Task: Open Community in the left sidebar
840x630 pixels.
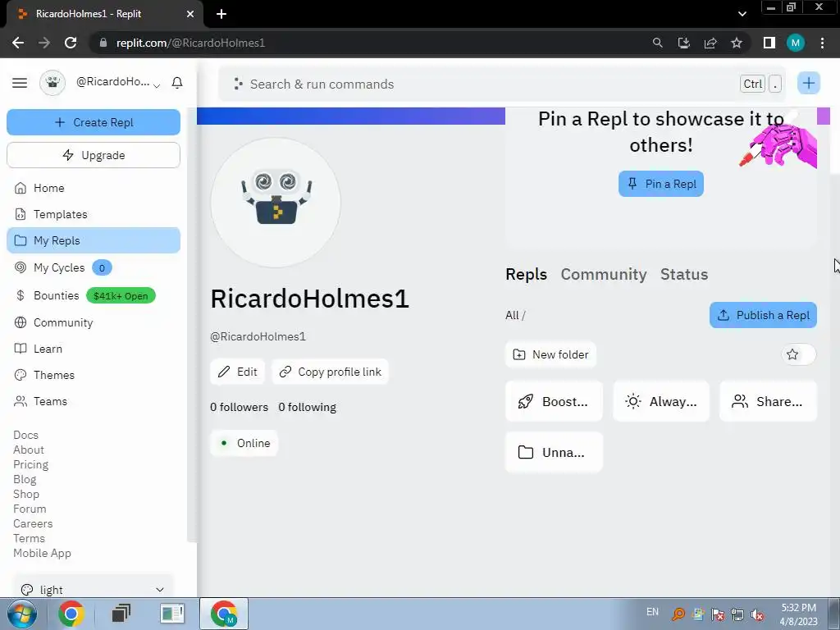Action: [94, 322]
